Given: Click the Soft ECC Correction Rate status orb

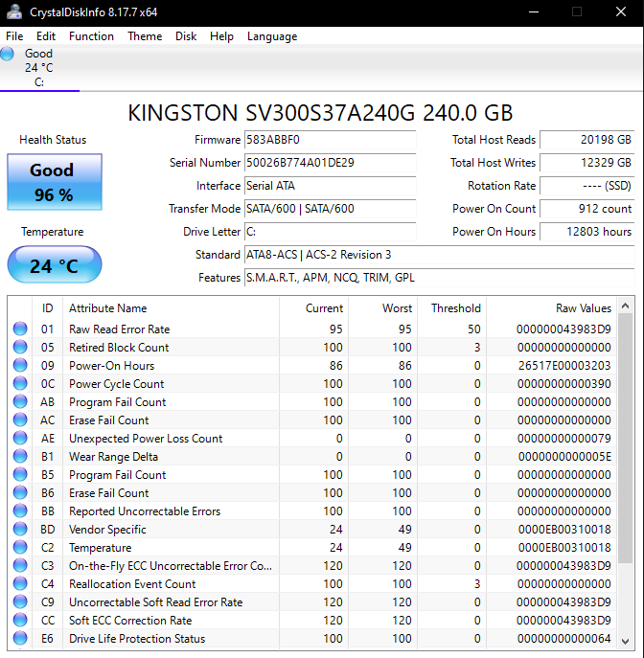Looking at the screenshot, I should pos(20,620).
